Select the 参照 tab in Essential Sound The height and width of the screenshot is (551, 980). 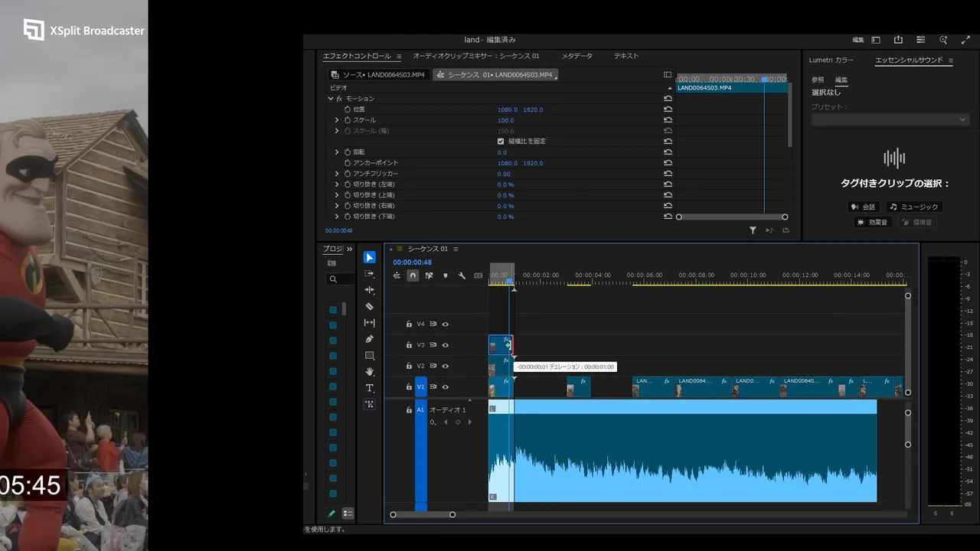(x=818, y=80)
